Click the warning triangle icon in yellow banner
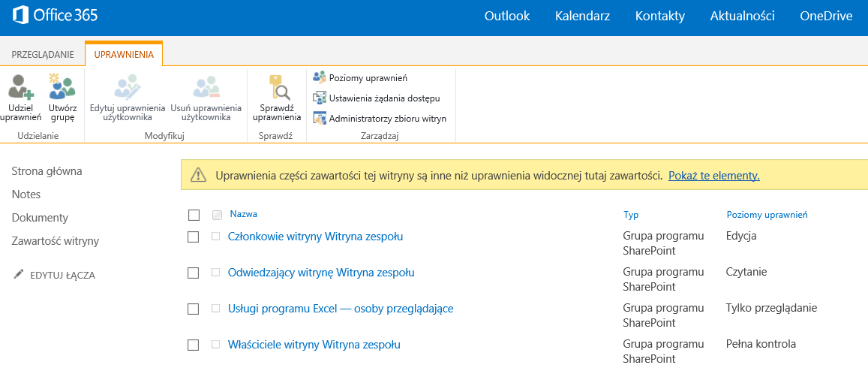868x386 pixels. click(198, 176)
